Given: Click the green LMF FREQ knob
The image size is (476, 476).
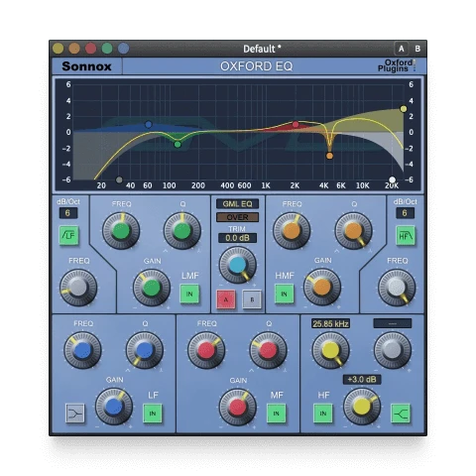Looking at the screenshot, I should point(121,231).
